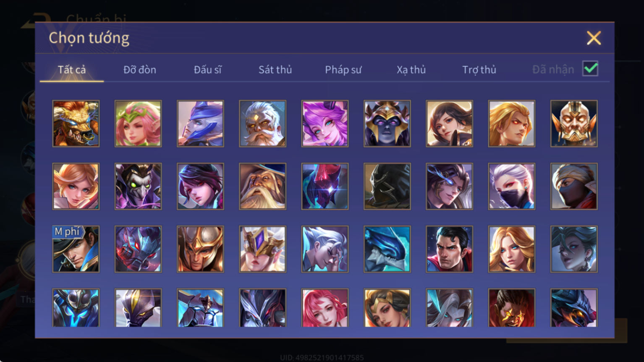Pick the blonde woman with blue eyes
Image resolution: width=644 pixels, height=362 pixels.
pos(511,249)
